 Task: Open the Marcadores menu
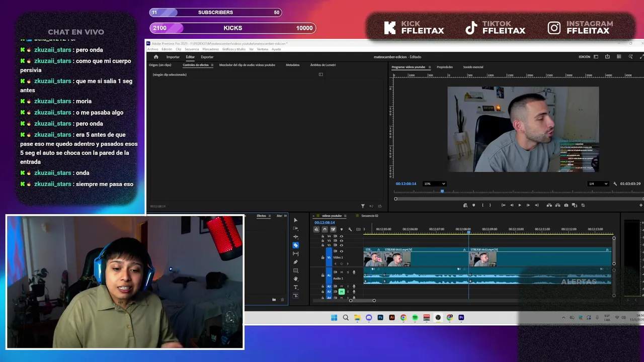[x=211, y=49]
